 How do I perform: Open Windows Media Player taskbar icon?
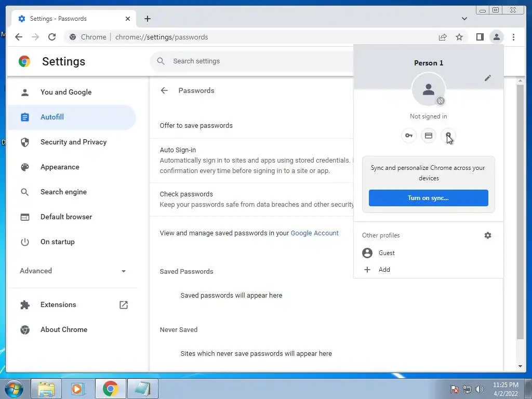click(78, 389)
